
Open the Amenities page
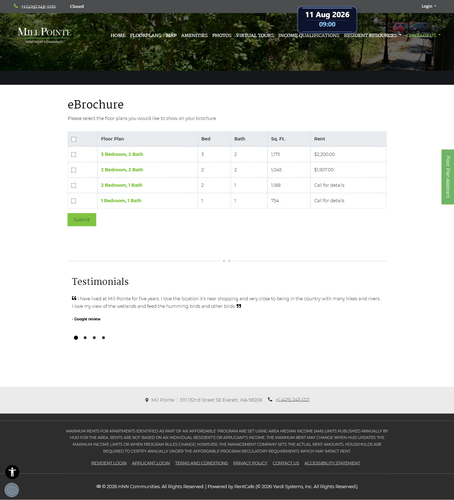pos(194,35)
